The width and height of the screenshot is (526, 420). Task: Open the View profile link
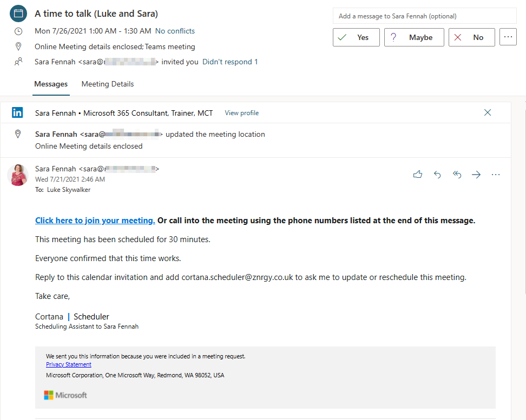241,113
